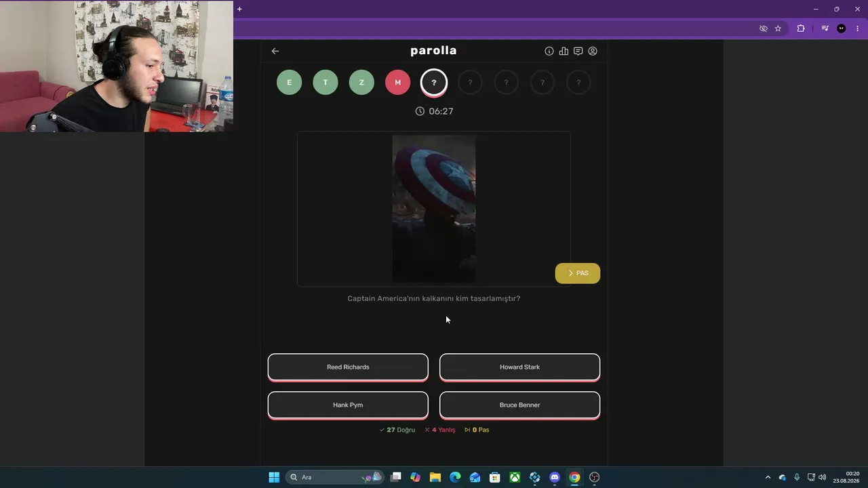Viewport: 868px width, 488px height.
Task: Open the browser media controls icon
Action: click(825, 28)
